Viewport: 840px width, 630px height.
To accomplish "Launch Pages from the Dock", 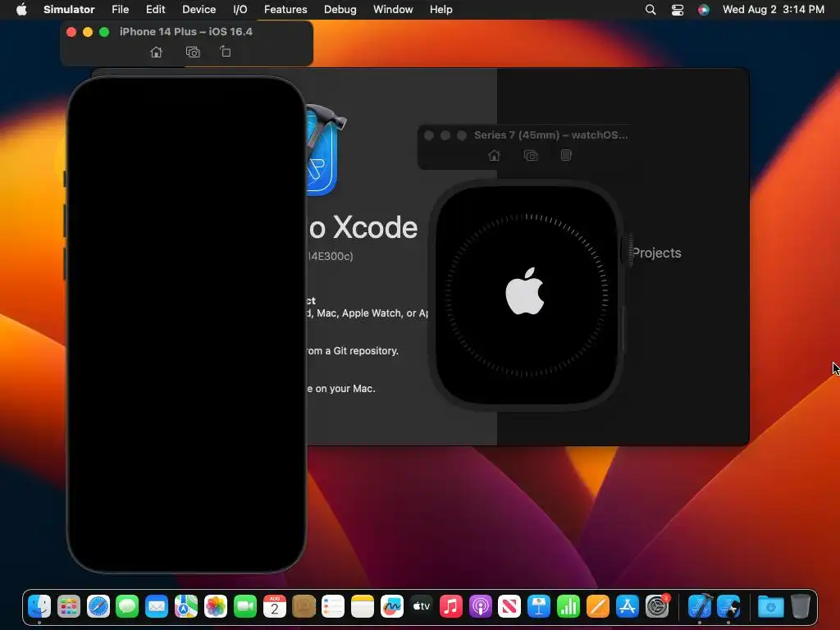I will [597, 606].
